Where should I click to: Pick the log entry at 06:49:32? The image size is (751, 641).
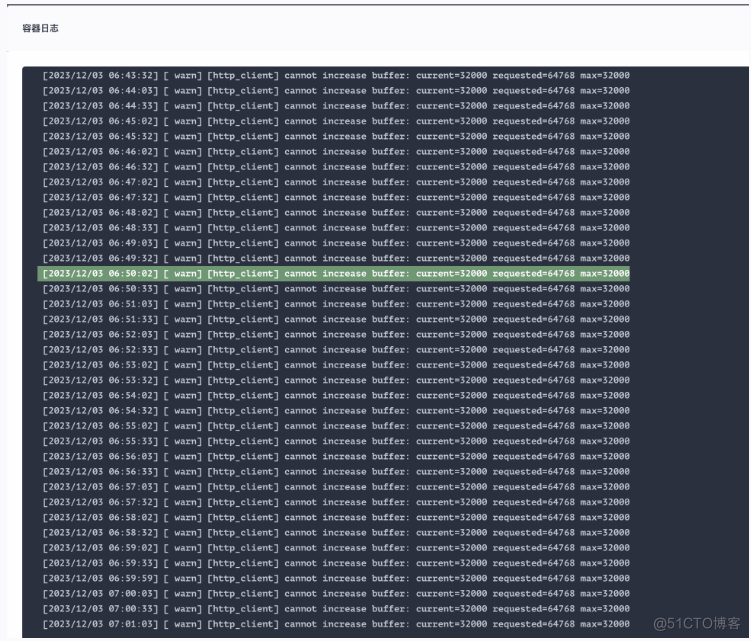[x=336, y=258]
